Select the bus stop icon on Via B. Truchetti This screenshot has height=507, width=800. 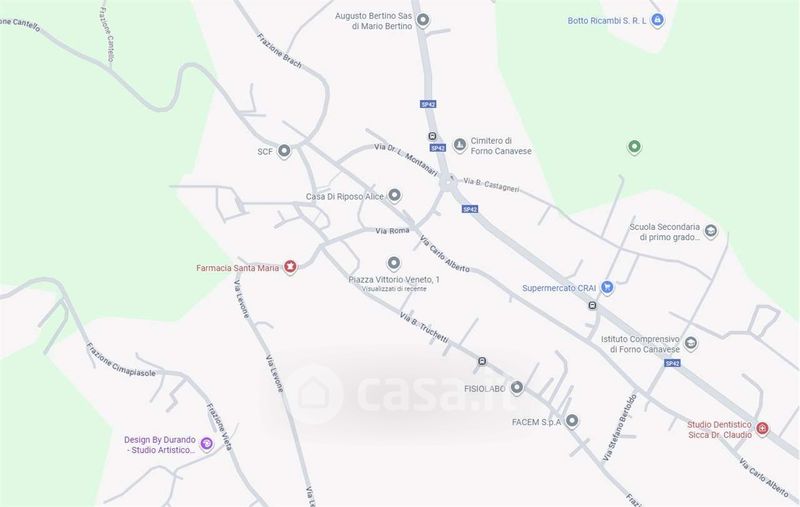(482, 361)
